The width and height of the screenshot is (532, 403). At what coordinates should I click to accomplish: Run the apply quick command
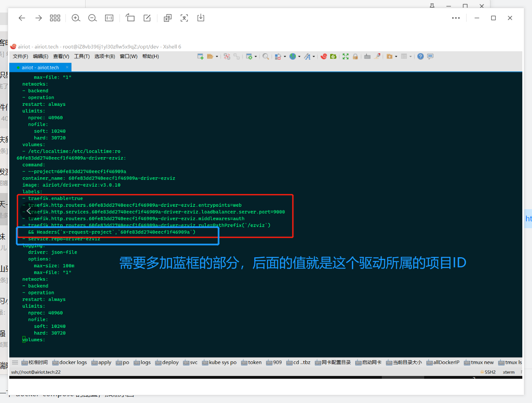[x=101, y=362]
